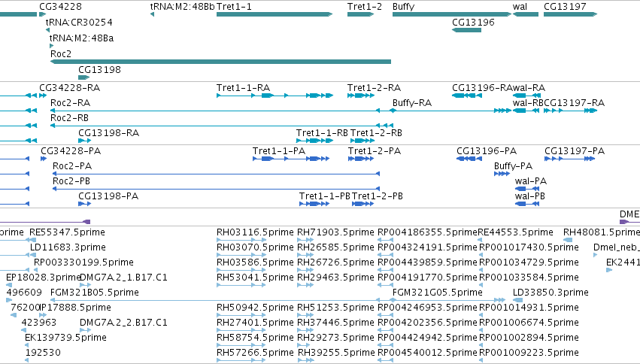Screen dimensions: 640x364
Task: Click the RH03116.5prime EST label
Action: click(255, 232)
